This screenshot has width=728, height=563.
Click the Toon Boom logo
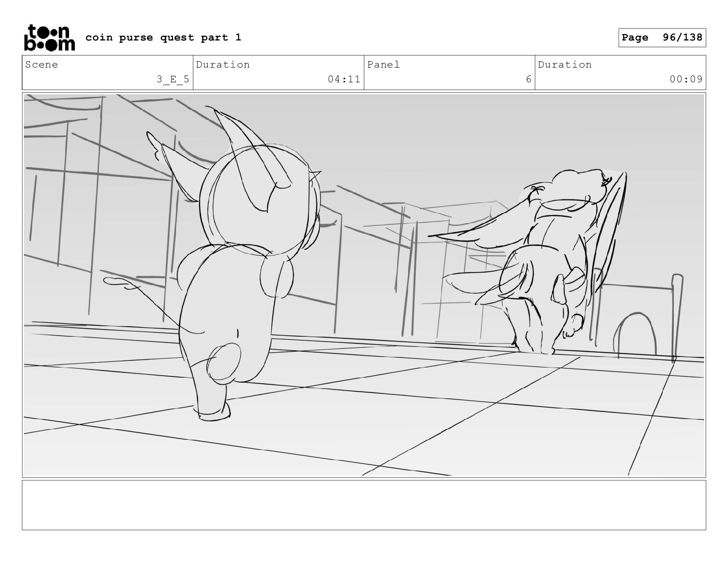tap(49, 38)
